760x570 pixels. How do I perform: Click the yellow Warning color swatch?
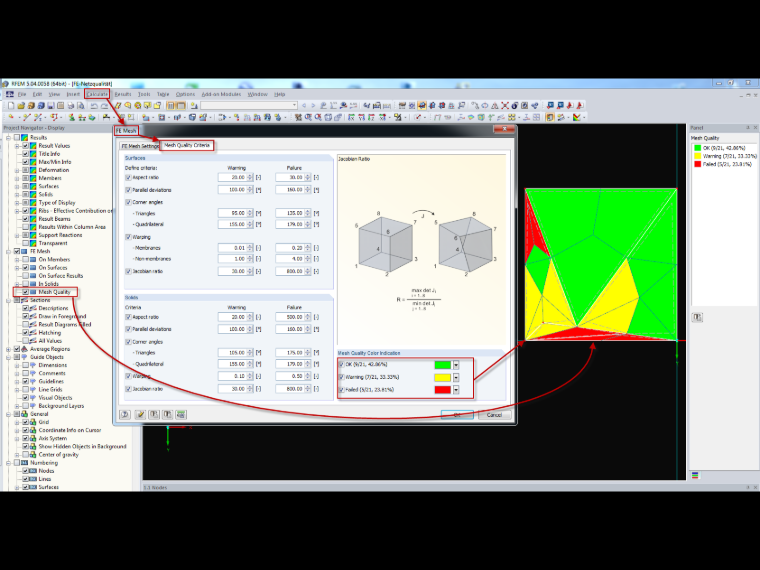[443, 378]
